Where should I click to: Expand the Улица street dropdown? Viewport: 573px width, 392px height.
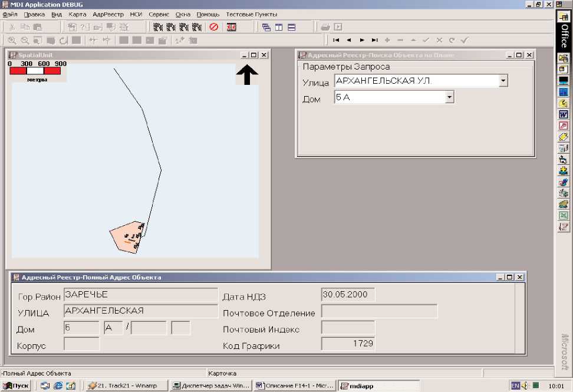click(x=503, y=81)
